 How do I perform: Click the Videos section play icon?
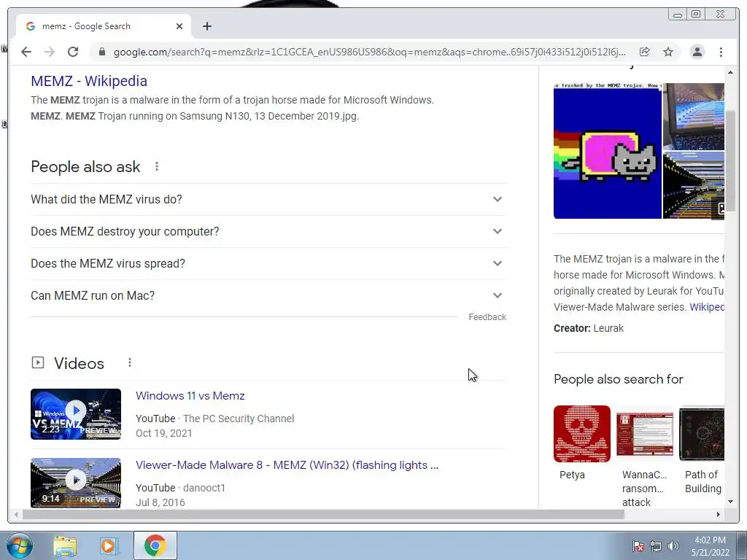pos(38,363)
